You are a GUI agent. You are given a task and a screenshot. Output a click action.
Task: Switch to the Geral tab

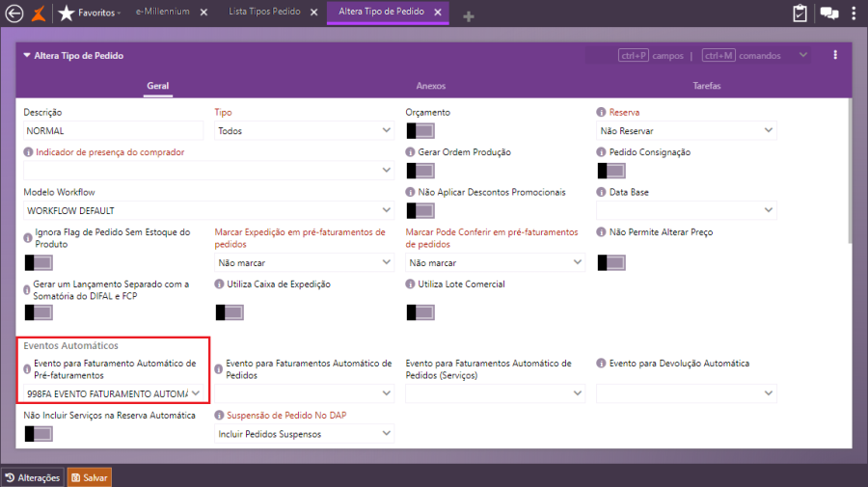[158, 86]
